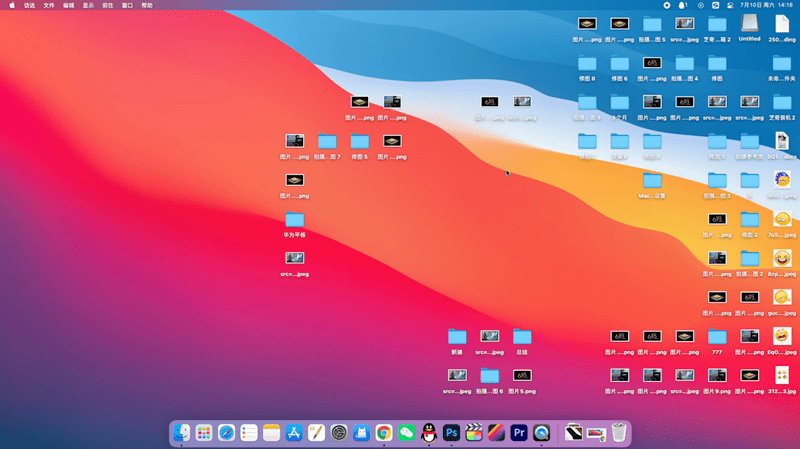Open Final Cut Pro in dock
The height and width of the screenshot is (449, 800).
[x=474, y=433]
